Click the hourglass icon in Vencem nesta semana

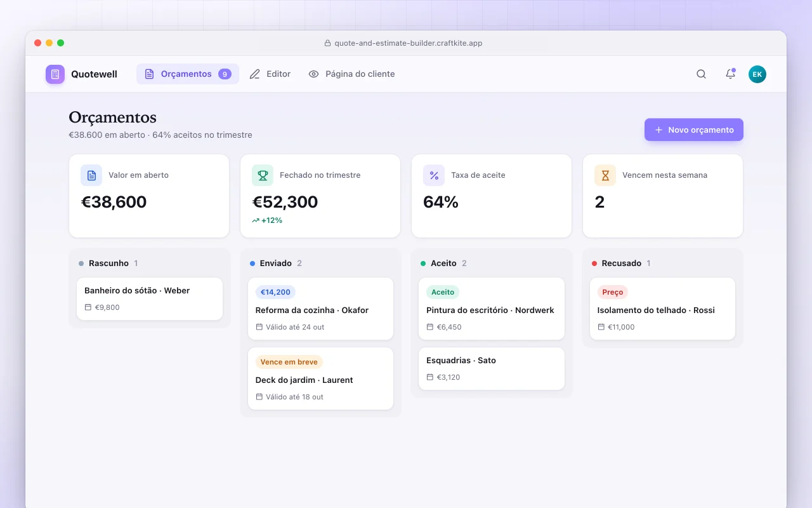click(605, 175)
